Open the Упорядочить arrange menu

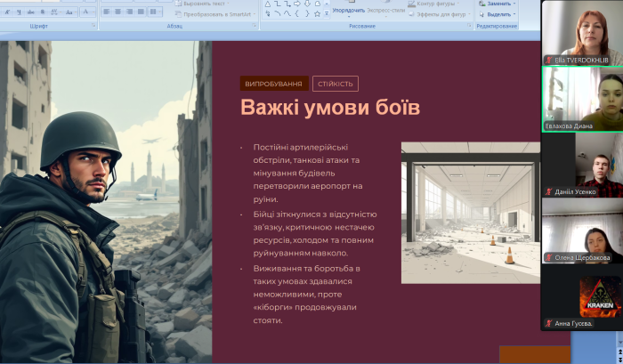pyautogui.click(x=348, y=11)
